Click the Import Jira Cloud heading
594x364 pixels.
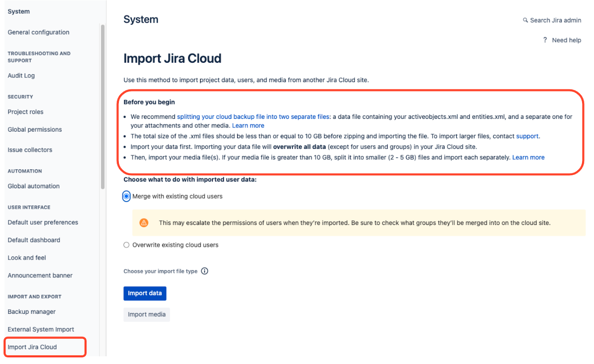tap(172, 58)
